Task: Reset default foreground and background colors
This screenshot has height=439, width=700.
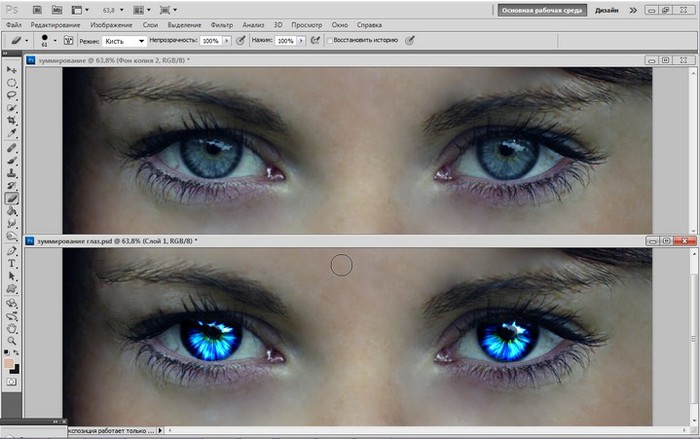Action: pos(7,353)
